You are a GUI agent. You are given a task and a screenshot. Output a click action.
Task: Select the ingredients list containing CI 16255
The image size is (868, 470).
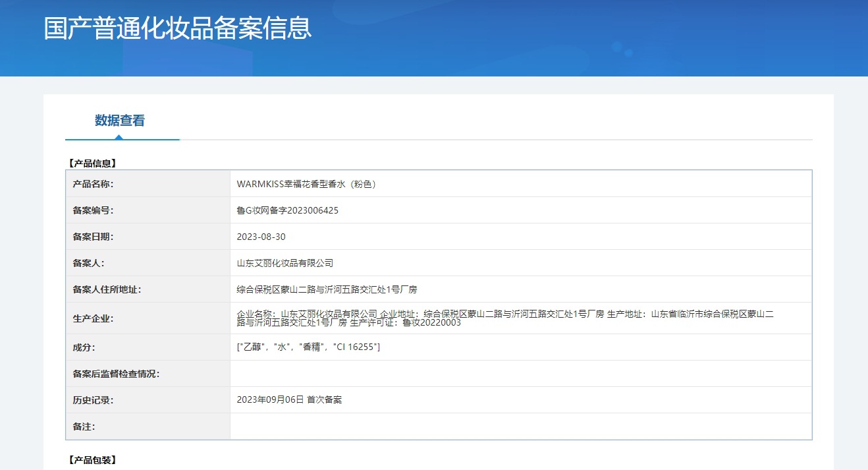tap(308, 347)
